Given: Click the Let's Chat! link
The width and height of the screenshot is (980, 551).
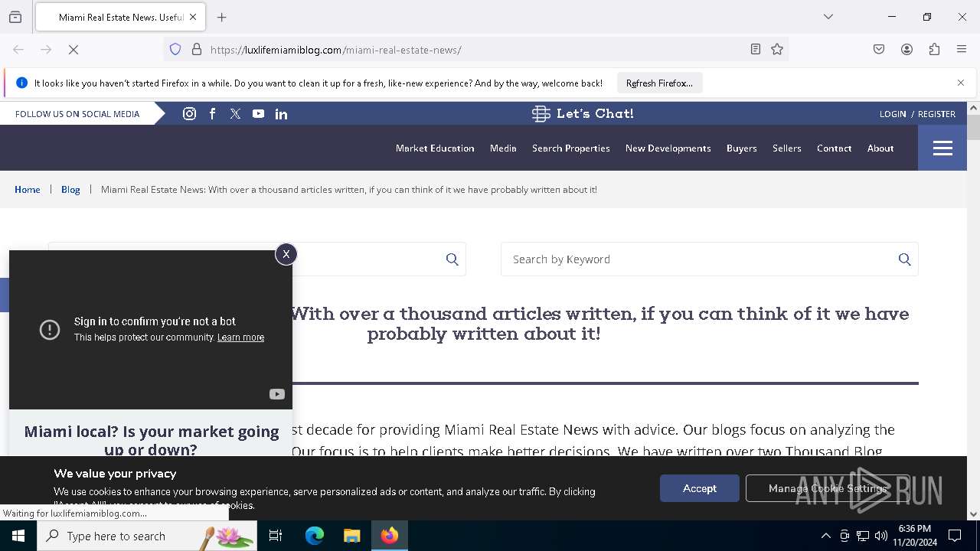Looking at the screenshot, I should (x=583, y=113).
